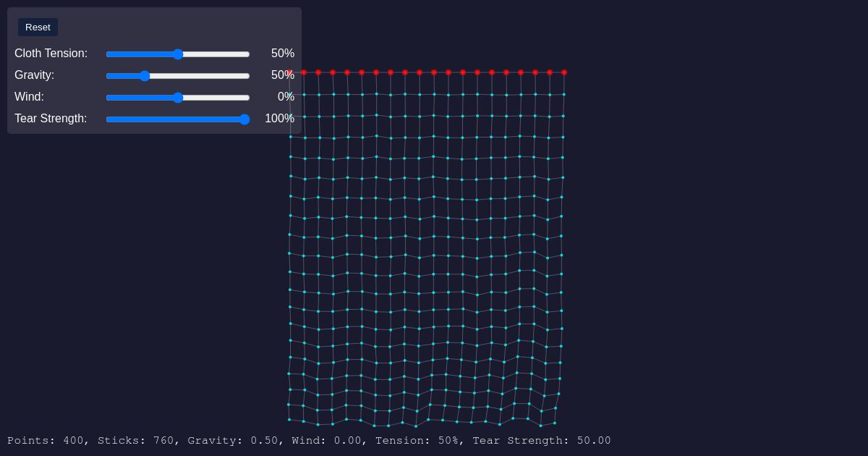868x456 pixels.
Task: Click the right end of the Gravity slider track
Action: tap(248, 76)
